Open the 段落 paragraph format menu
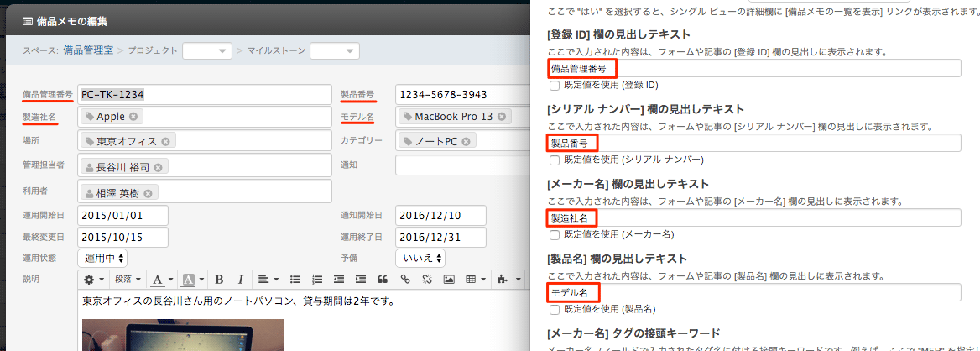The image size is (980, 351). pos(127,279)
